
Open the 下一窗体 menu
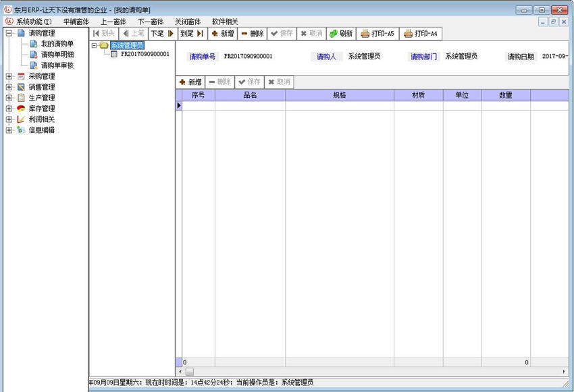[151, 22]
